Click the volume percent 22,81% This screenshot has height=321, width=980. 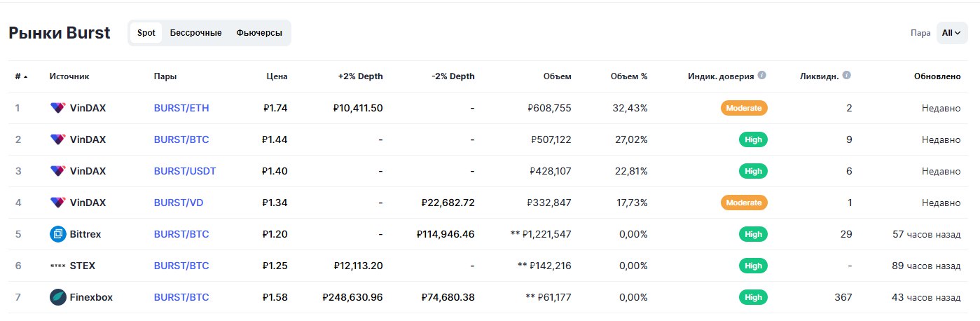click(x=630, y=171)
